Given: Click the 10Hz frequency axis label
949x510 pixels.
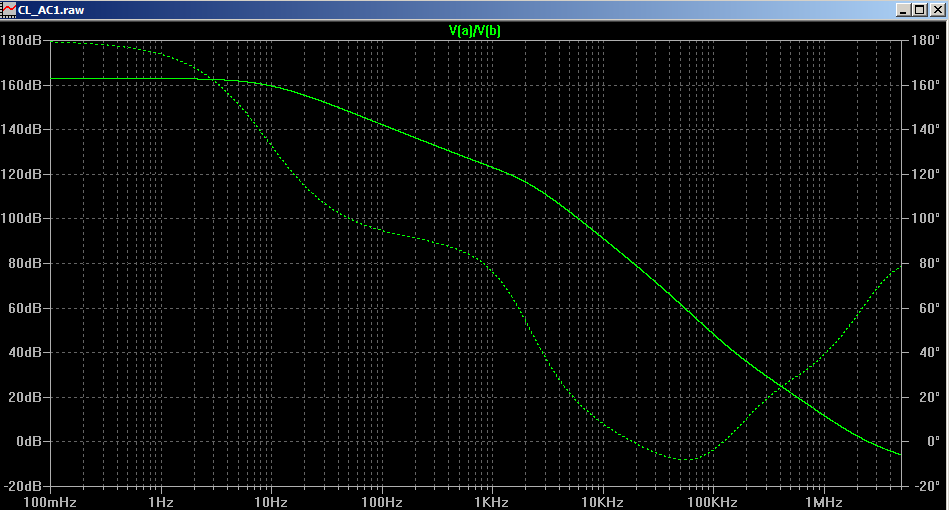Looking at the screenshot, I should [271, 502].
